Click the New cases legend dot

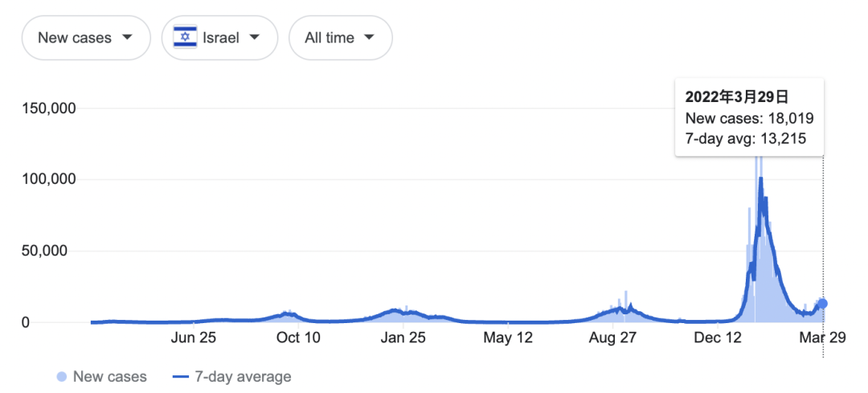tap(62, 376)
